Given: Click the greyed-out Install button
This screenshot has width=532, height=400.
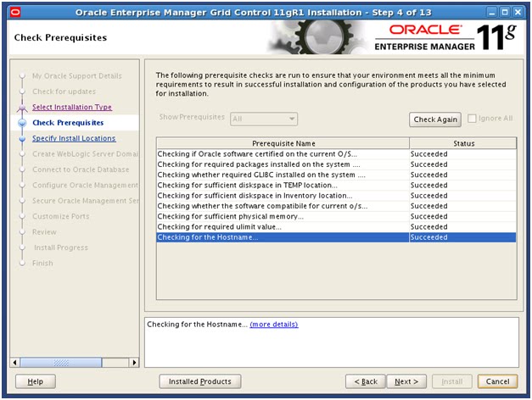Looking at the screenshot, I should tap(452, 381).
